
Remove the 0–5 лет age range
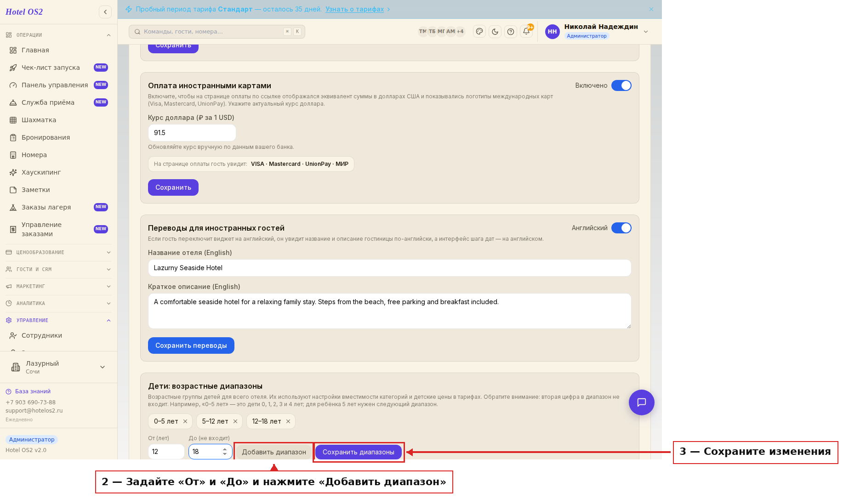pyautogui.click(x=185, y=421)
